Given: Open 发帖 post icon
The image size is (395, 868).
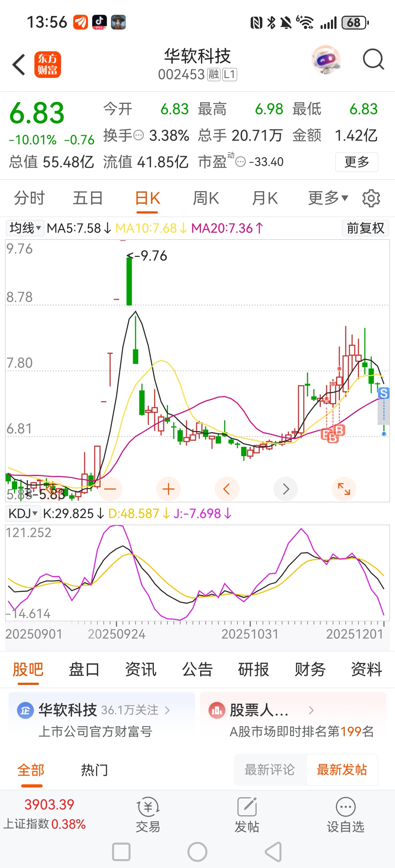Looking at the screenshot, I should 247,815.
